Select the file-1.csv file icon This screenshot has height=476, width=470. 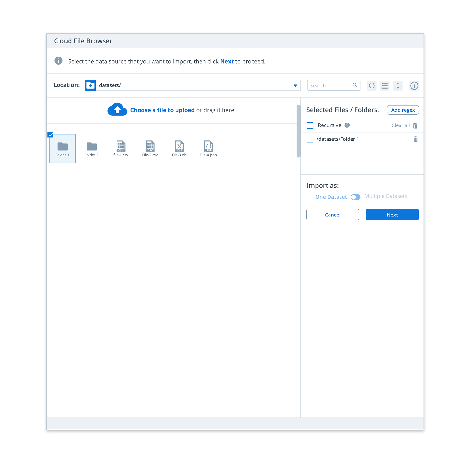121,146
